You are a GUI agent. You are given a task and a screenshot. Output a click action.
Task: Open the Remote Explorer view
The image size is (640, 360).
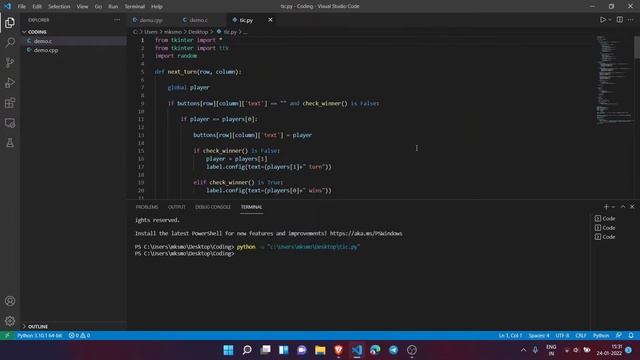click(x=10, y=123)
